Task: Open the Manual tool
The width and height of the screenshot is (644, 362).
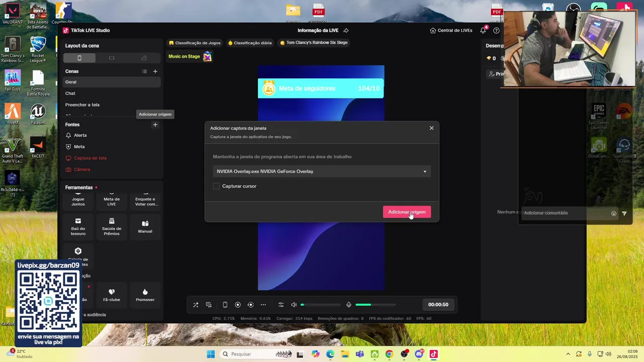Action: pos(145,227)
